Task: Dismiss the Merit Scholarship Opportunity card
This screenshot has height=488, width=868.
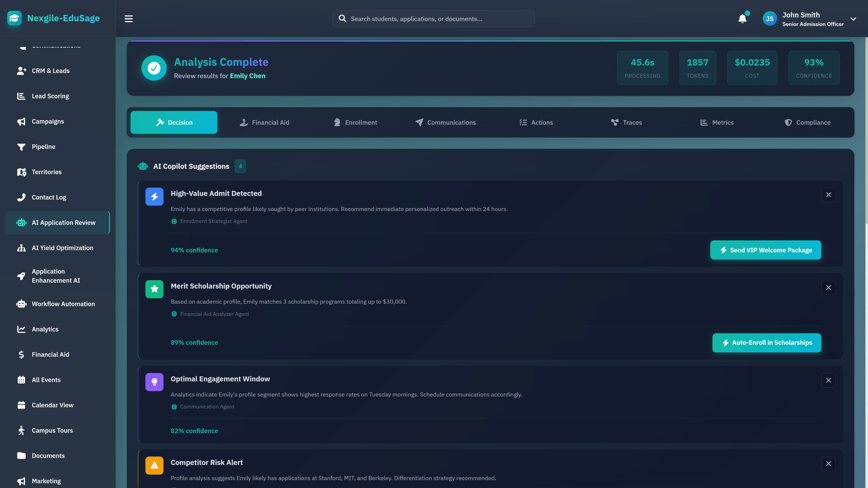Action: click(x=829, y=287)
